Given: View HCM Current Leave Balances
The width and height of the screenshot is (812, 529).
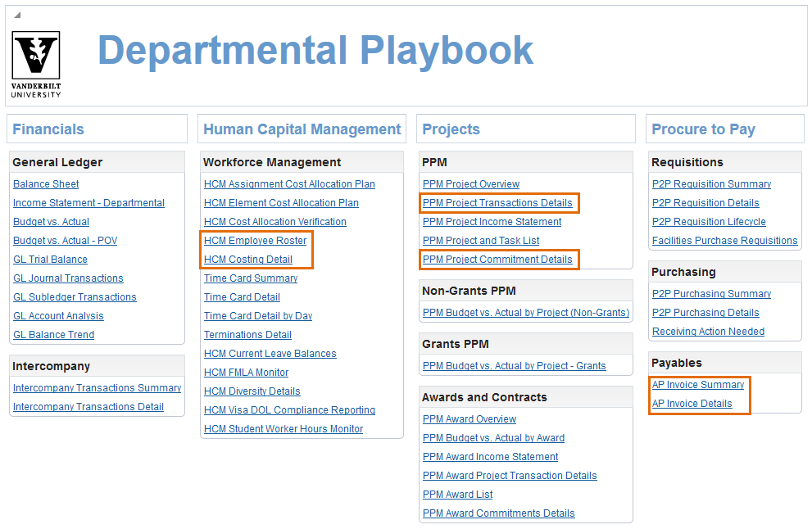Looking at the screenshot, I should (270, 354).
